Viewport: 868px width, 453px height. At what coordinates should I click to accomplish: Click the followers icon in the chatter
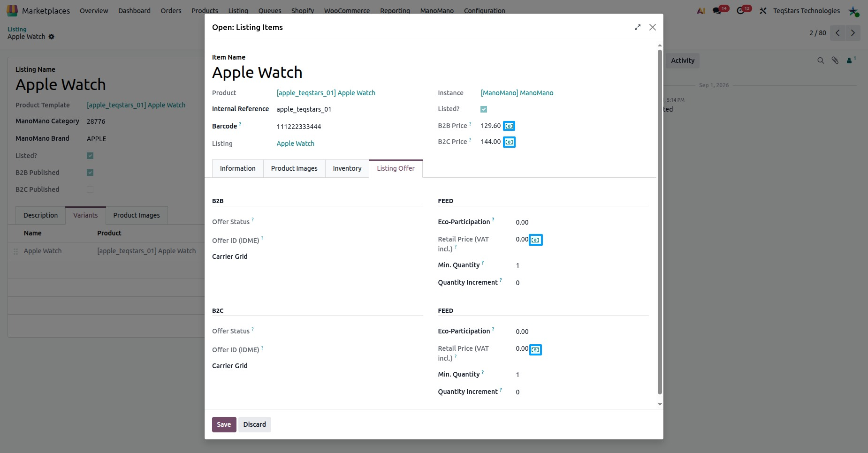coord(851,60)
